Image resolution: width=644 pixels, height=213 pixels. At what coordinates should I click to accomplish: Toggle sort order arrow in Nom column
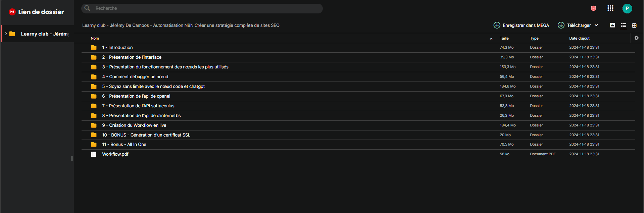491,39
